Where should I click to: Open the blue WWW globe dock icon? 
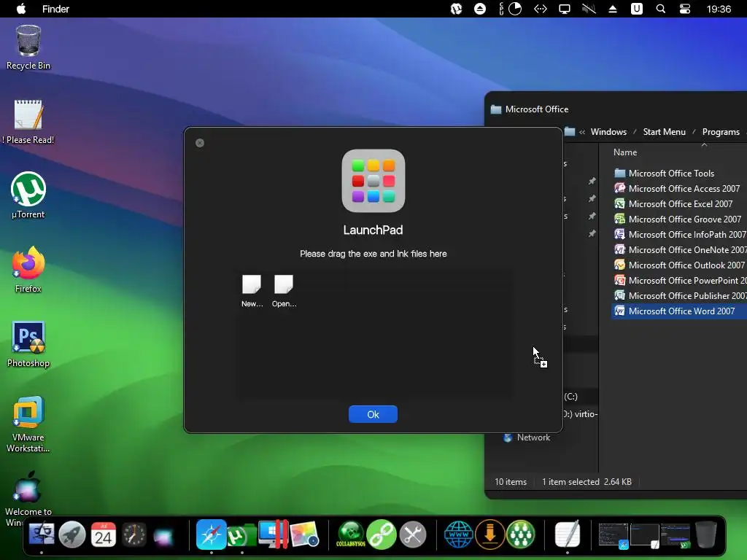[x=458, y=534]
